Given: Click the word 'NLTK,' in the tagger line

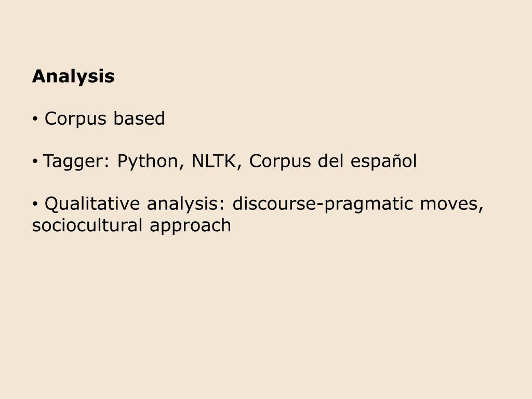Looking at the screenshot, I should (x=217, y=161).
